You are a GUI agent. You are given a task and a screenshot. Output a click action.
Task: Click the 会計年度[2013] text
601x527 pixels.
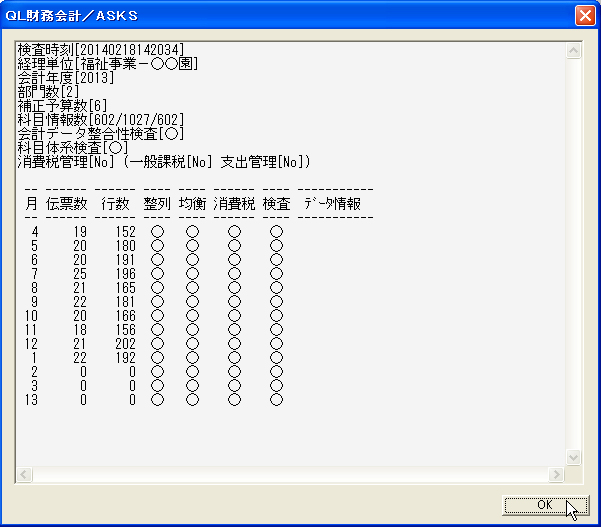pos(66,78)
